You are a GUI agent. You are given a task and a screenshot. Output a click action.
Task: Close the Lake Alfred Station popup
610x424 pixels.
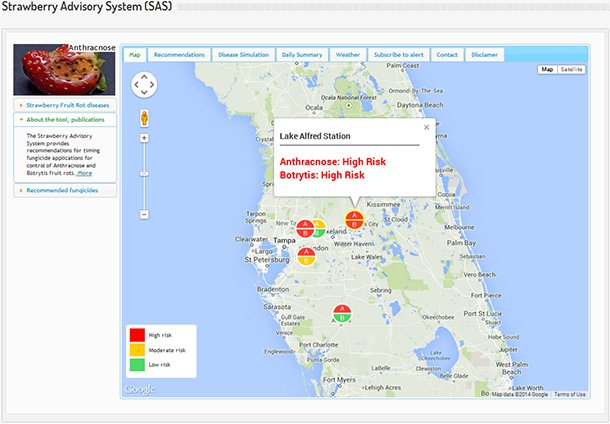pos(426,127)
